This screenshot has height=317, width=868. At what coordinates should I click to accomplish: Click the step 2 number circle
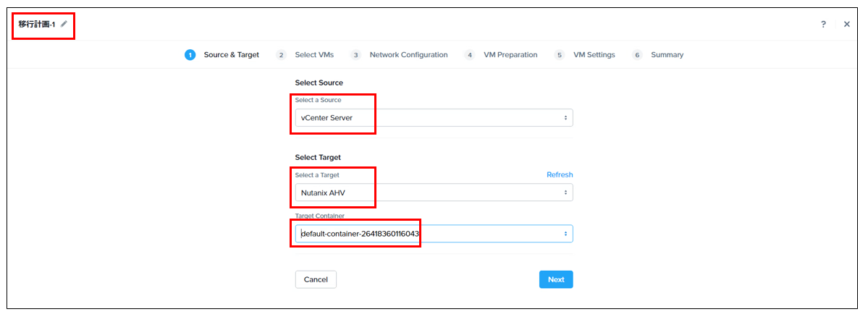click(281, 55)
